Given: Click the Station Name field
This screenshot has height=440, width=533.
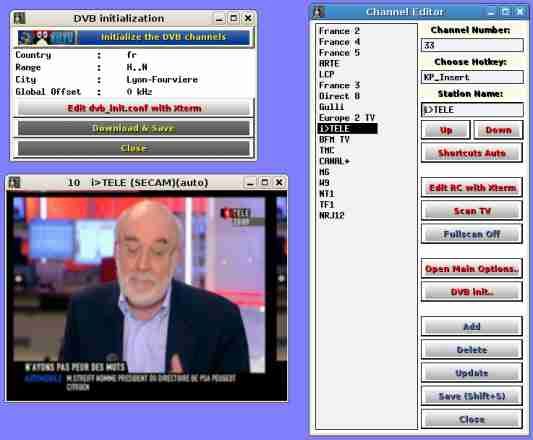Looking at the screenshot, I should [x=472, y=109].
